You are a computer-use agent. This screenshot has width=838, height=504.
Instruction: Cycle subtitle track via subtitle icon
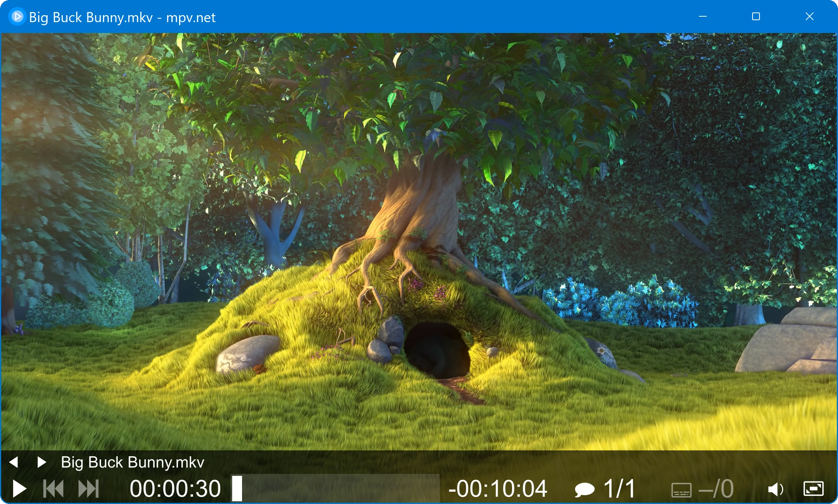click(681, 490)
